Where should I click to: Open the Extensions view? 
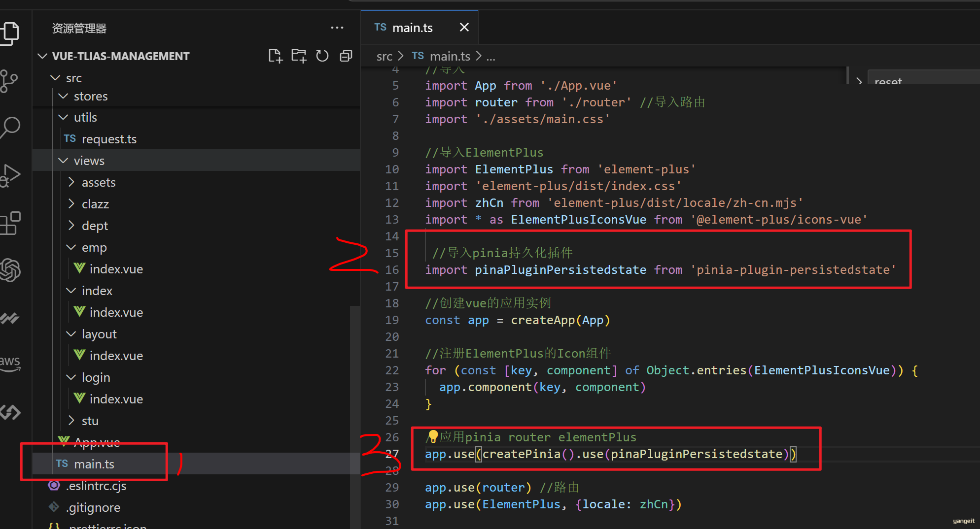click(x=10, y=223)
